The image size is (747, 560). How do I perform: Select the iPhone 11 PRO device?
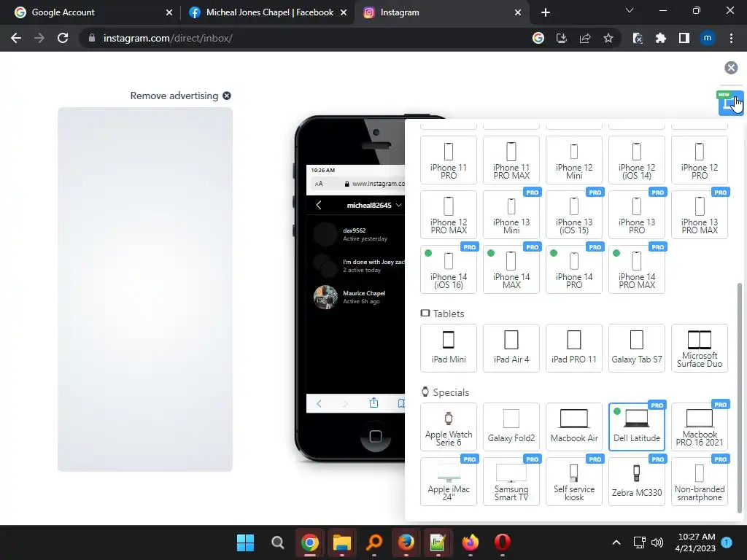coord(449,160)
